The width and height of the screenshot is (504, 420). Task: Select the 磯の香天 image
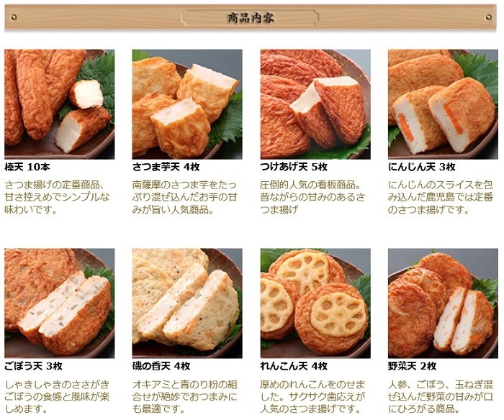[x=187, y=303]
